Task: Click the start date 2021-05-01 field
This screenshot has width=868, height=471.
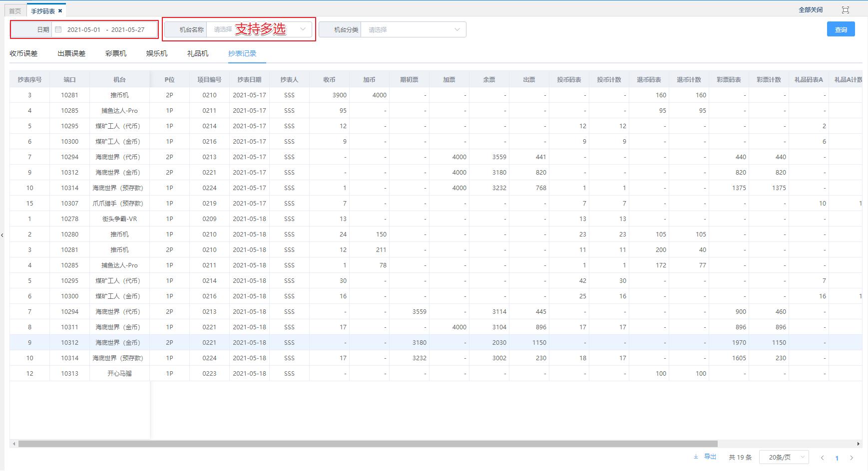Action: point(84,29)
